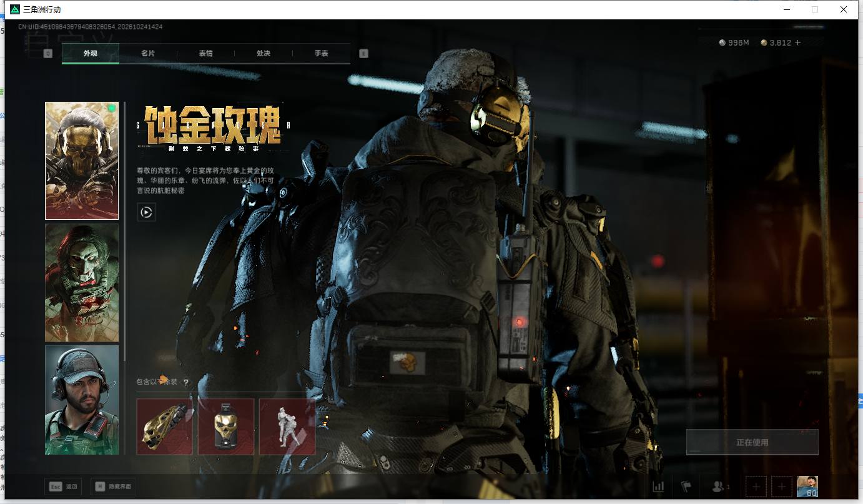
Task: Open the flags icon in bottom bar
Action: pos(686,487)
